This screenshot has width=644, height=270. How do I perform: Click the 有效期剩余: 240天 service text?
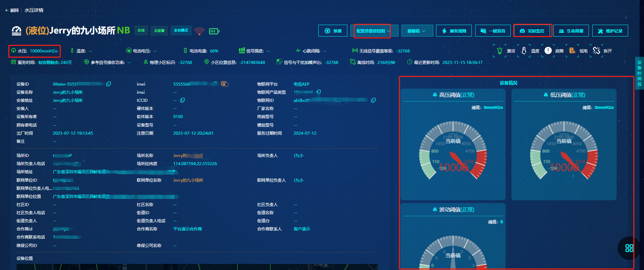click(x=55, y=63)
